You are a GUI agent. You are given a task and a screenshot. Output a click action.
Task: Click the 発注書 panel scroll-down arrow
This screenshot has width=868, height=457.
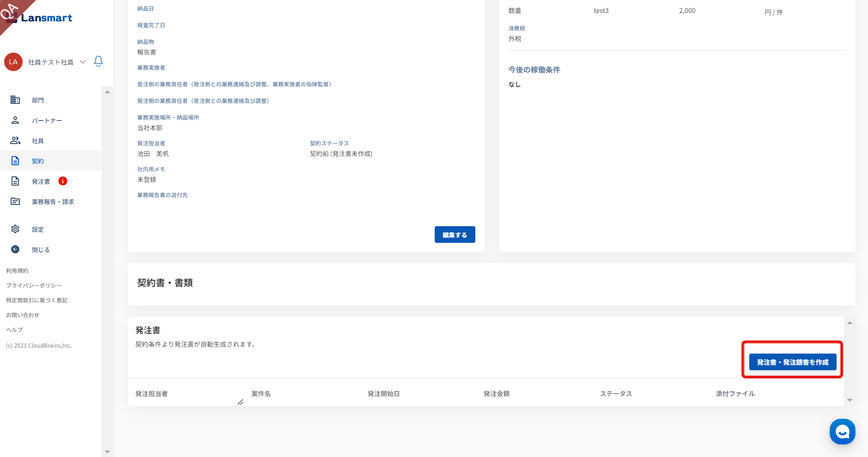coord(850,400)
